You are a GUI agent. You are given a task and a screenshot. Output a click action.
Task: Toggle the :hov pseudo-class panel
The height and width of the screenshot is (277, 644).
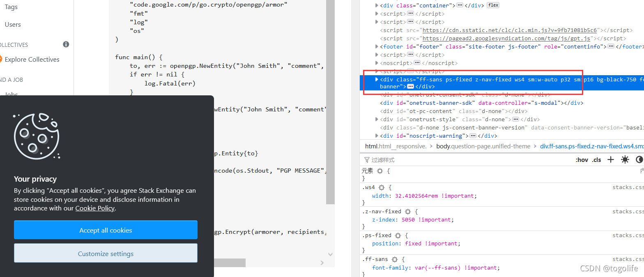point(582,160)
